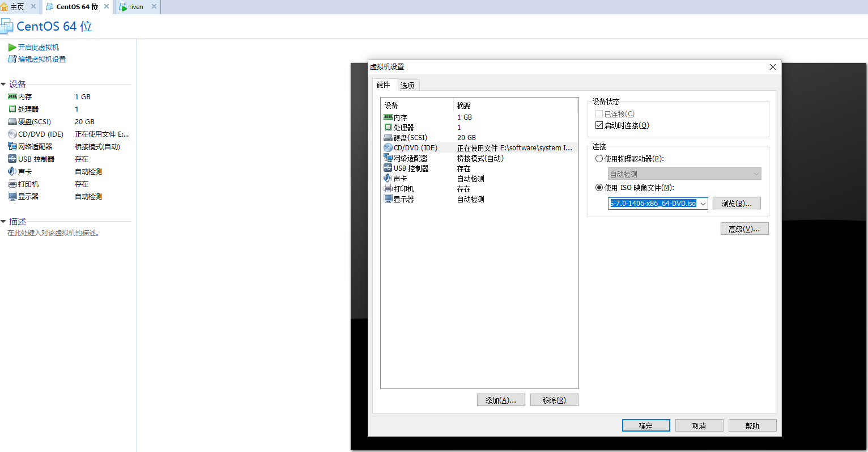Open the 自动检测 physical drive dropdown
The image size is (868, 452).
[684, 174]
